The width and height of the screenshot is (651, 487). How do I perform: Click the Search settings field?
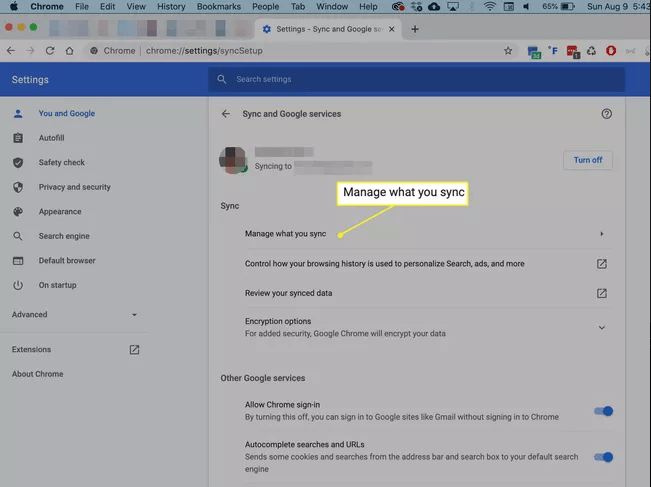[x=416, y=79]
